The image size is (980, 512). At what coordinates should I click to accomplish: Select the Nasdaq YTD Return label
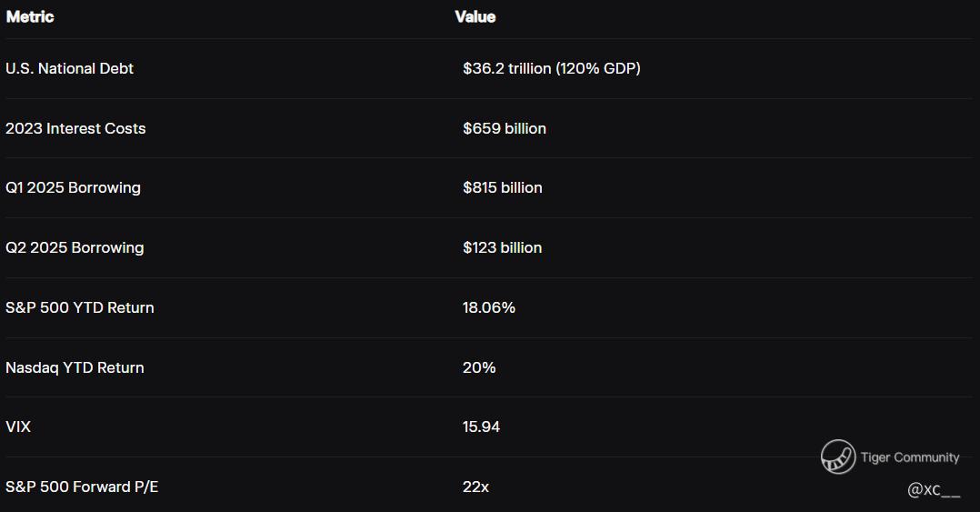[x=75, y=367]
